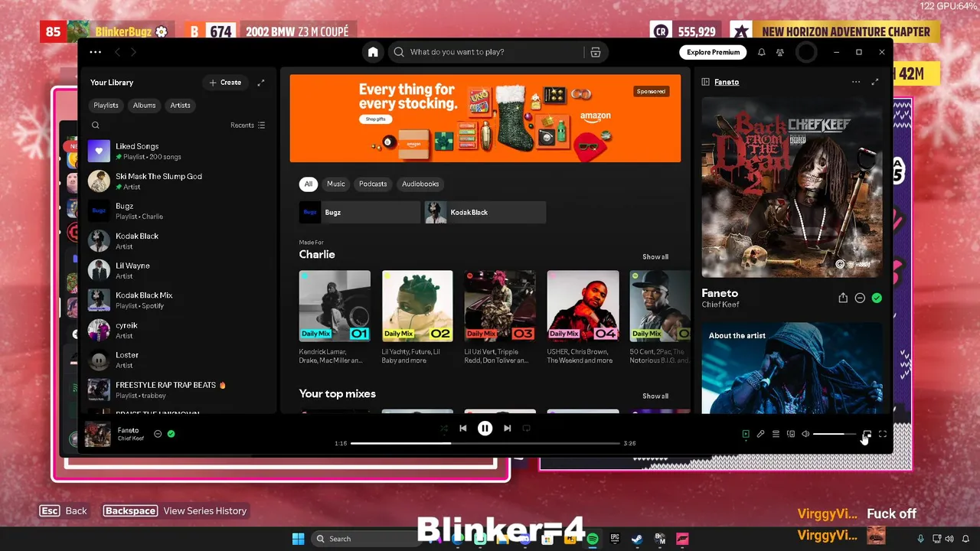Open the Create menu in Your Library
The height and width of the screenshot is (551, 980).
(225, 83)
